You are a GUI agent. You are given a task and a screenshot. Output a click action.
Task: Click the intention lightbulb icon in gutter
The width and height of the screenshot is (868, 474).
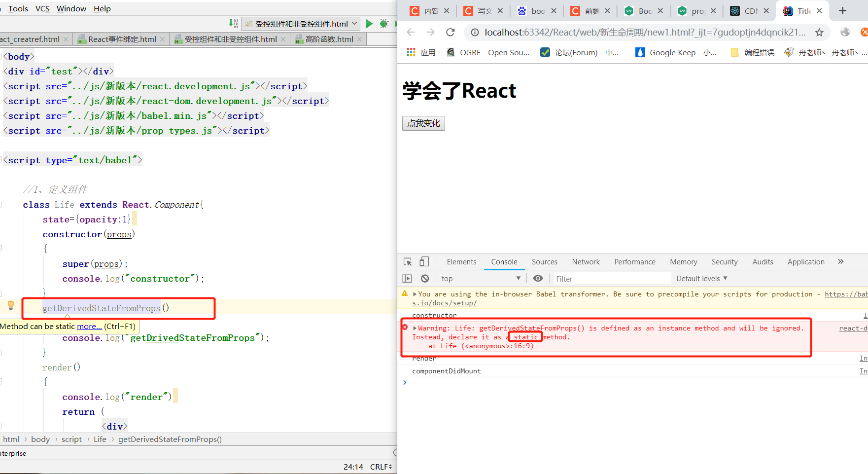click(x=11, y=305)
